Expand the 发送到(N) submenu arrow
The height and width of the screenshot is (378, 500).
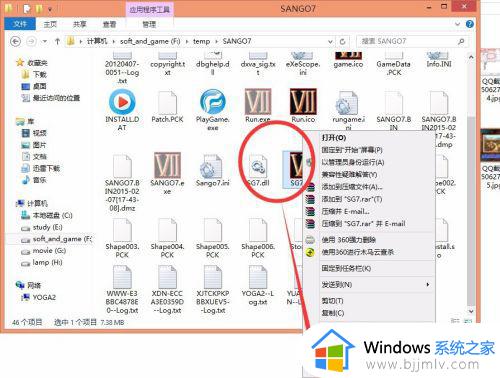coord(428,284)
